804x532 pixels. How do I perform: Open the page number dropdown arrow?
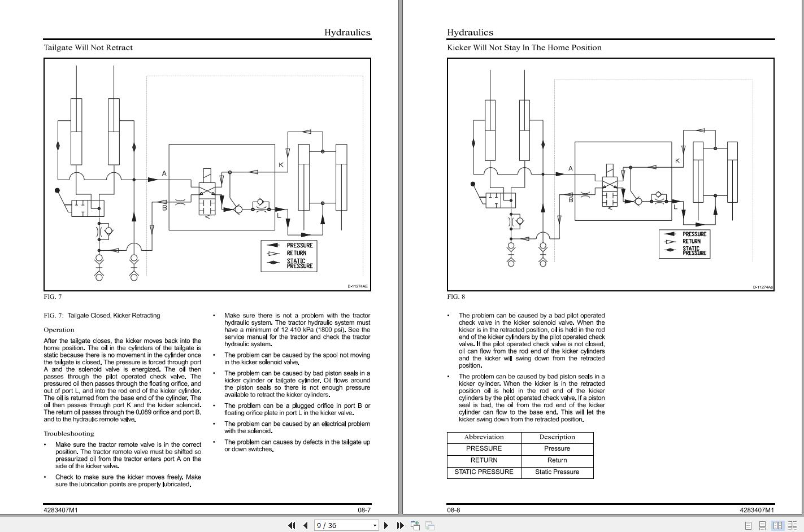click(x=374, y=525)
